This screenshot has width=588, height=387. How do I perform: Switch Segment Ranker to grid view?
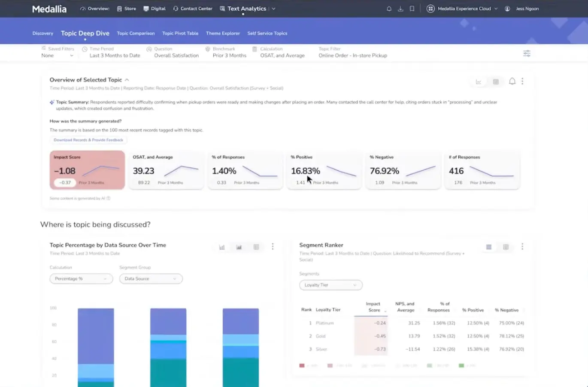click(506, 247)
